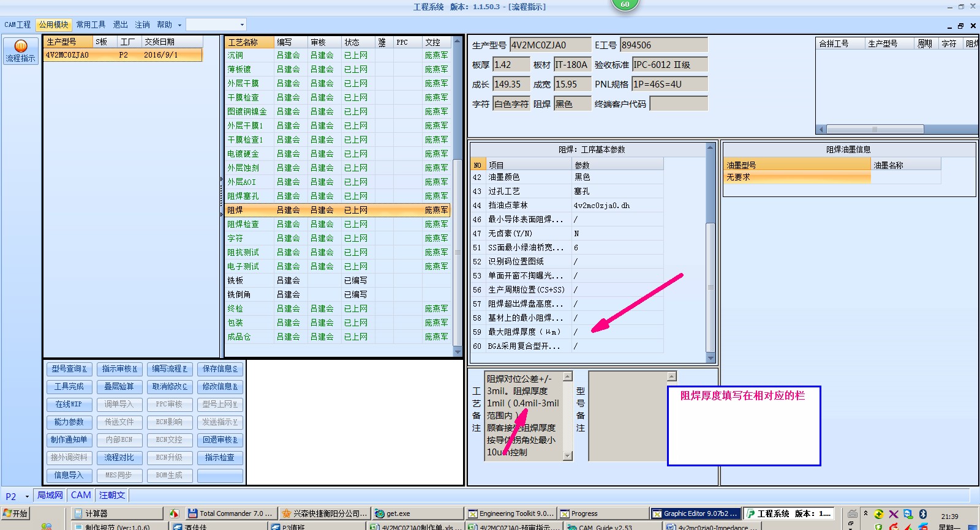Select parameter row 59 最大阻焊厚度
The width and height of the screenshot is (980, 530).
567,332
